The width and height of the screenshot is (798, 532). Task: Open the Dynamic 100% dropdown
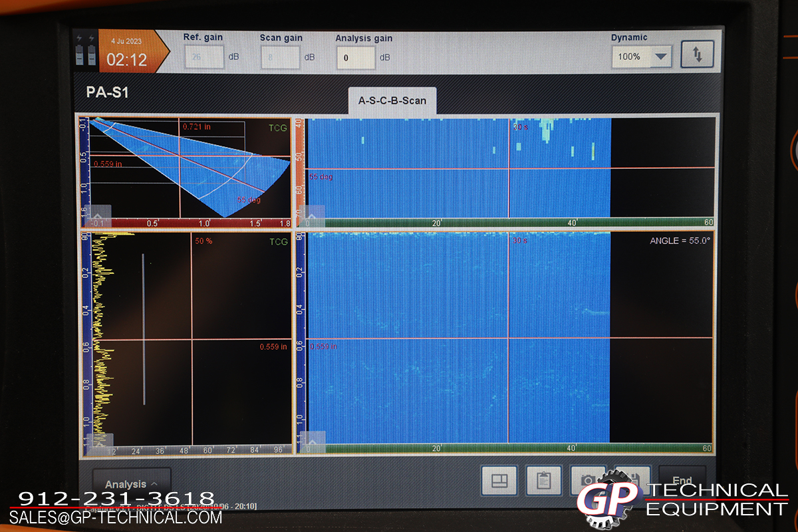click(641, 57)
